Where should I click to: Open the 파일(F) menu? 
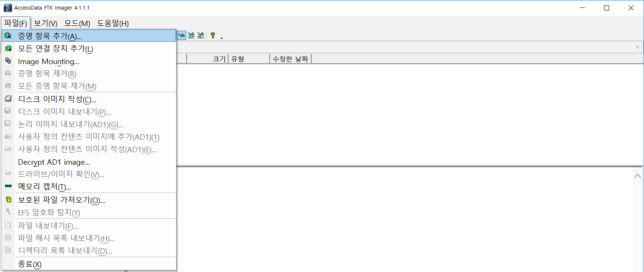[x=15, y=23]
